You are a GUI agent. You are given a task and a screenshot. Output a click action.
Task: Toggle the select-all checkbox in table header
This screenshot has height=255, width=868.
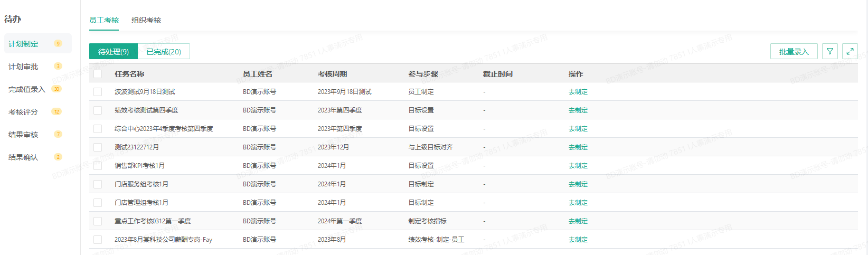(98, 74)
